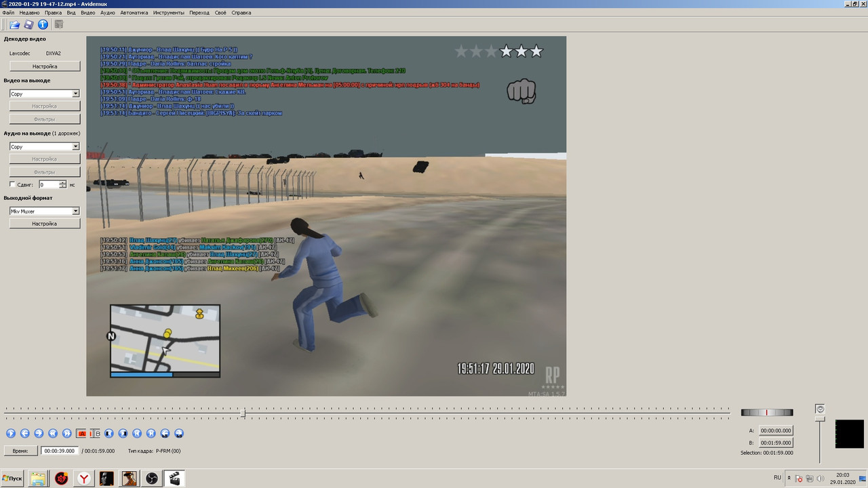Open the Справка menu
868x488 pixels.
click(x=241, y=13)
